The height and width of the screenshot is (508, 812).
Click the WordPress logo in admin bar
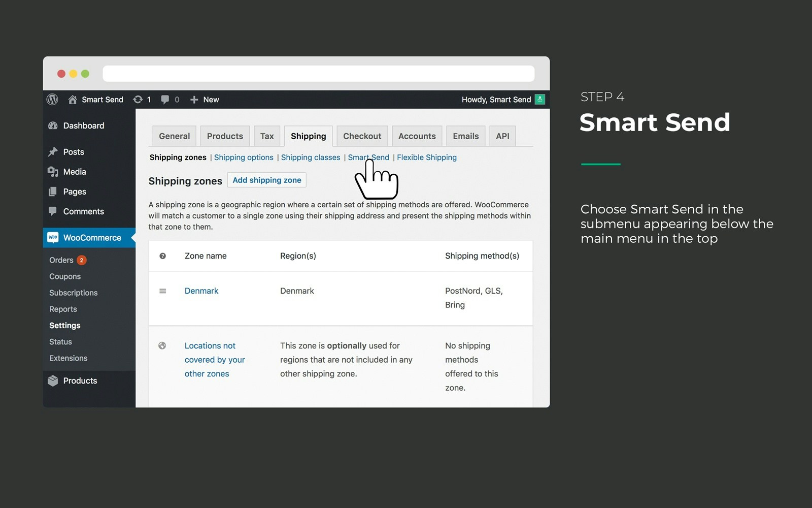(x=53, y=100)
